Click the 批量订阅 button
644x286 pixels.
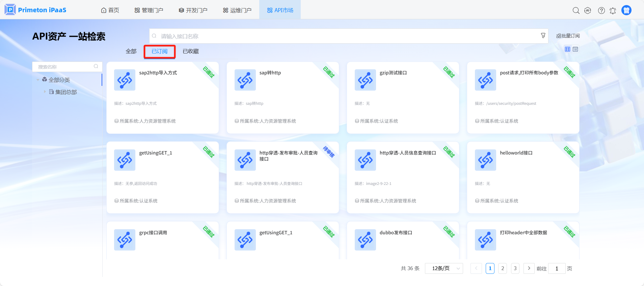pos(568,36)
